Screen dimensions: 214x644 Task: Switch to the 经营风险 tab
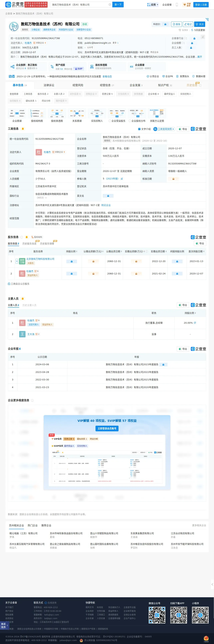(78, 85)
